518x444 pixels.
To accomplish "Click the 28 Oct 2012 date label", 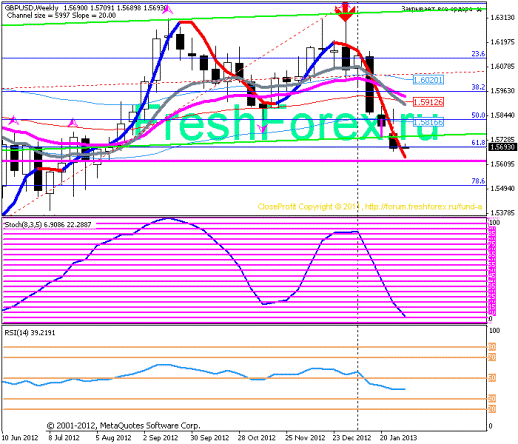I will coord(256,438).
